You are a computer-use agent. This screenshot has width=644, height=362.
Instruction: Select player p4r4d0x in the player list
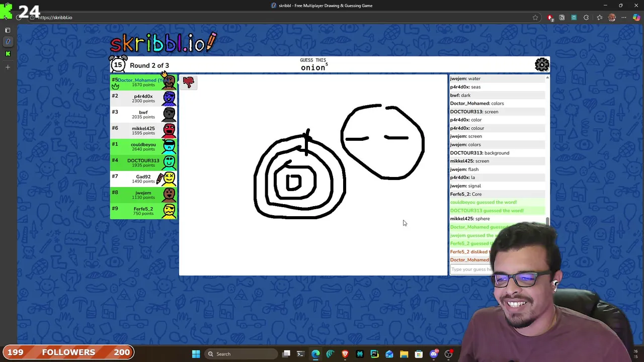pos(143,99)
